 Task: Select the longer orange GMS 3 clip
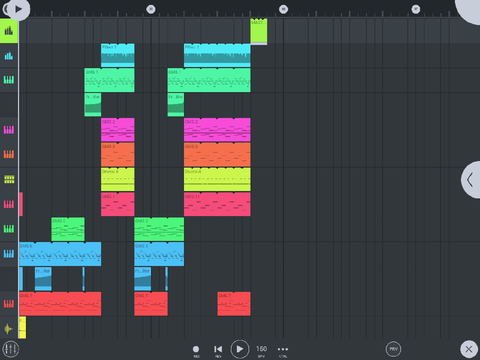tap(217, 155)
